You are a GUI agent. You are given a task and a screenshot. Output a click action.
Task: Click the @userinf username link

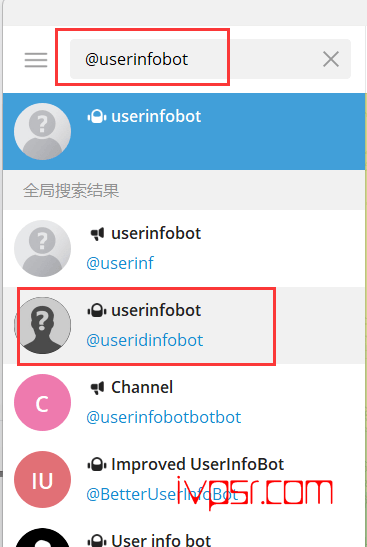[x=120, y=263]
